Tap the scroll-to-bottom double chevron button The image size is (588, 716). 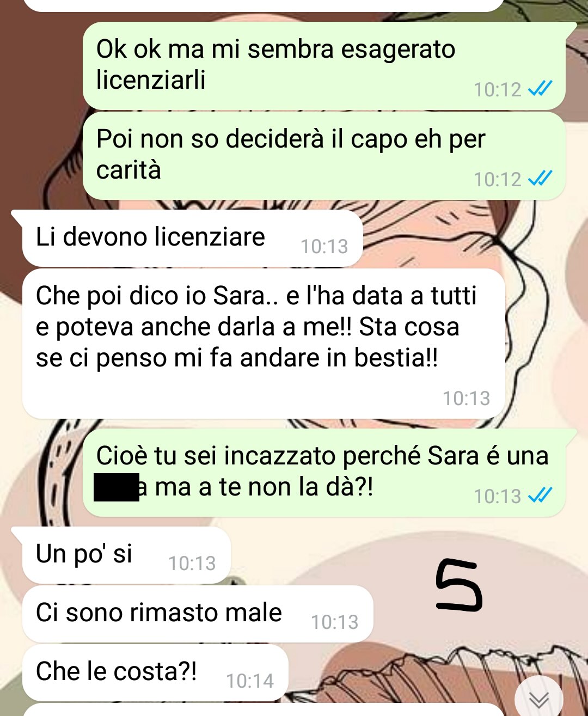(539, 699)
